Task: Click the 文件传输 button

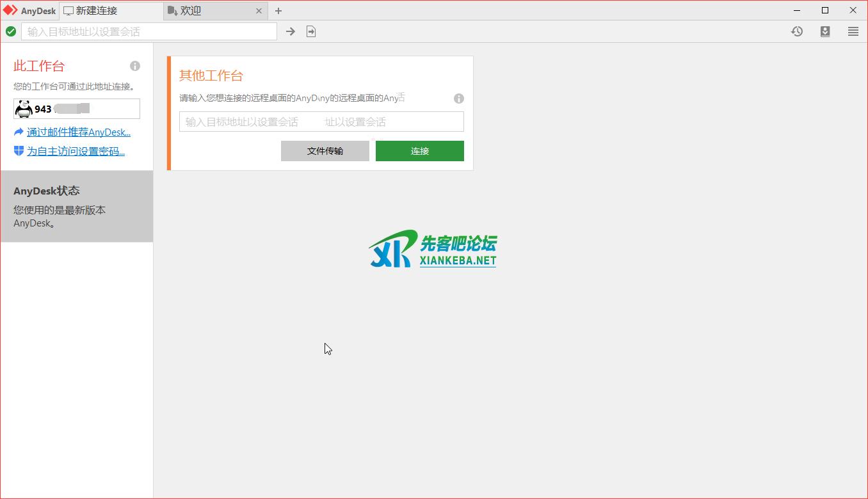Action: coord(325,151)
